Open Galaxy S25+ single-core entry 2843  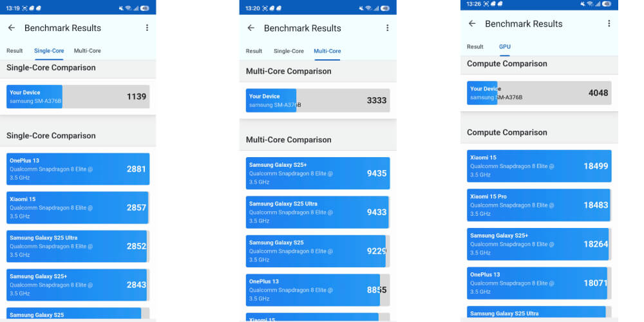[78, 285]
